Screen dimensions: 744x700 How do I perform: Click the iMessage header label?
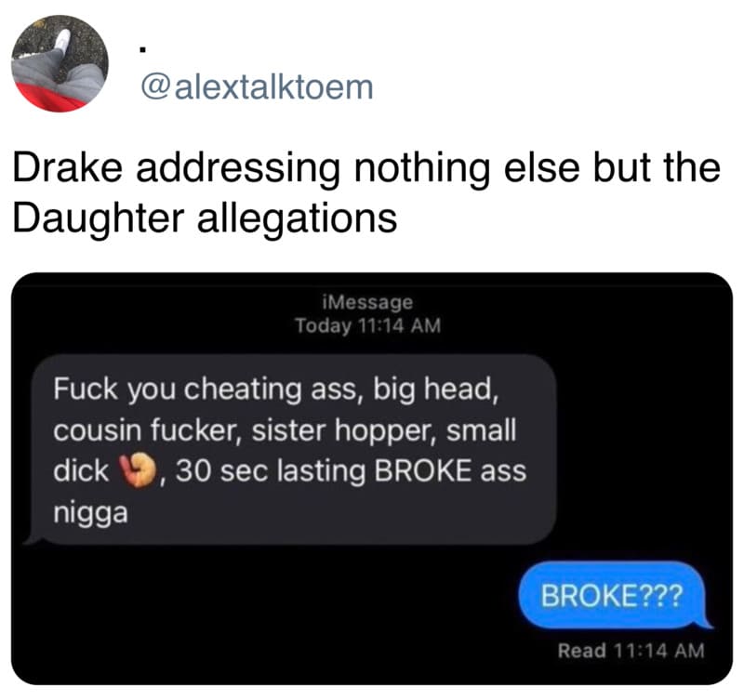367,302
